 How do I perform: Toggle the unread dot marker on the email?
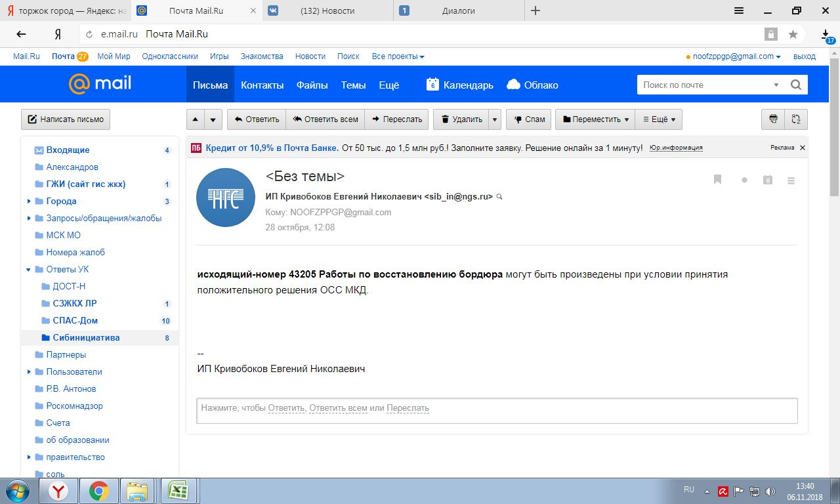point(744,180)
